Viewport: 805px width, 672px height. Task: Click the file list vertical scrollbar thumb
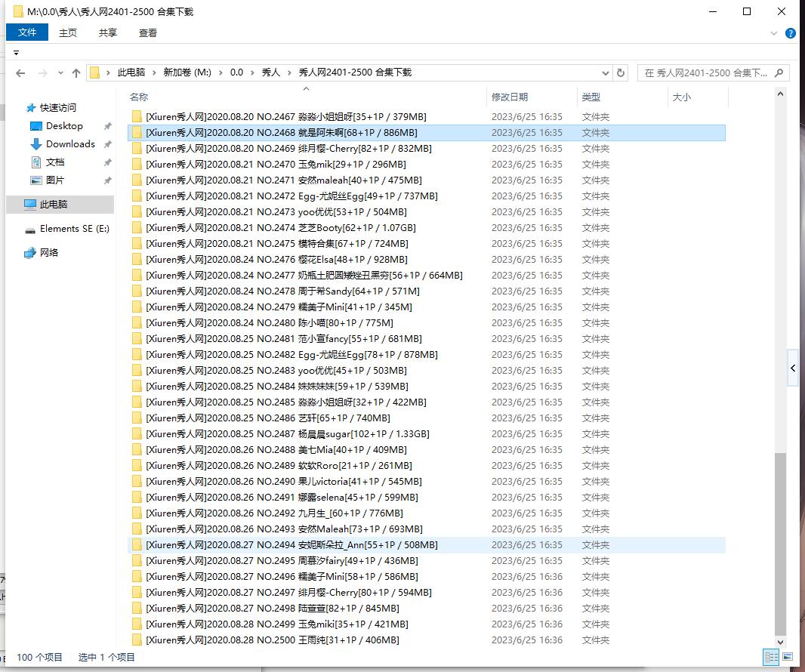tap(780, 544)
